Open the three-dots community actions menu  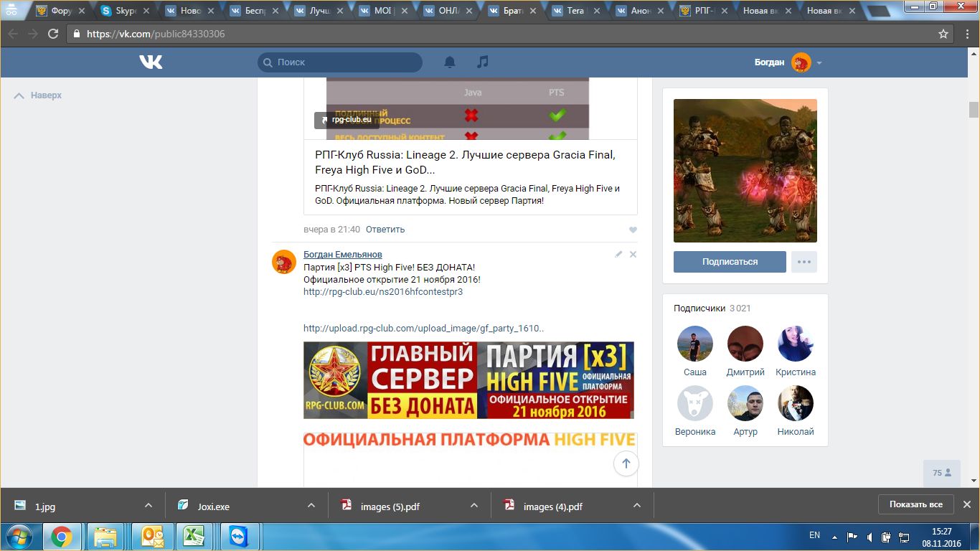[804, 262]
